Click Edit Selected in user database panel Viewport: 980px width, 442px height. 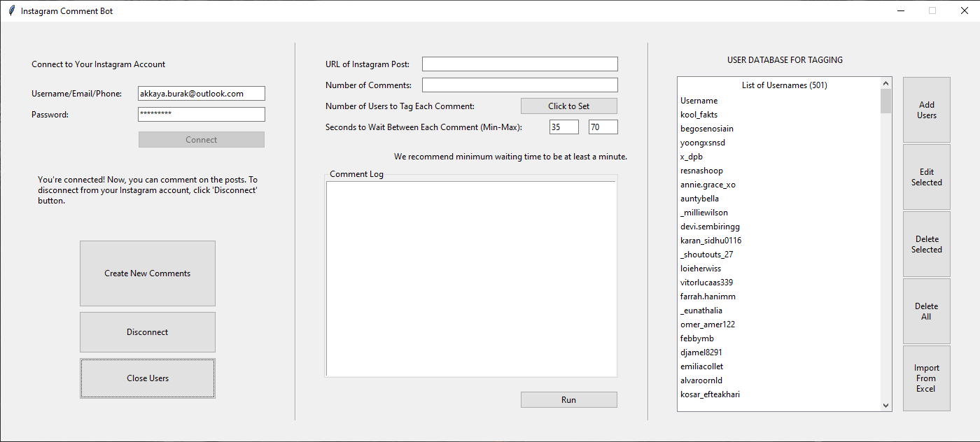[926, 177]
